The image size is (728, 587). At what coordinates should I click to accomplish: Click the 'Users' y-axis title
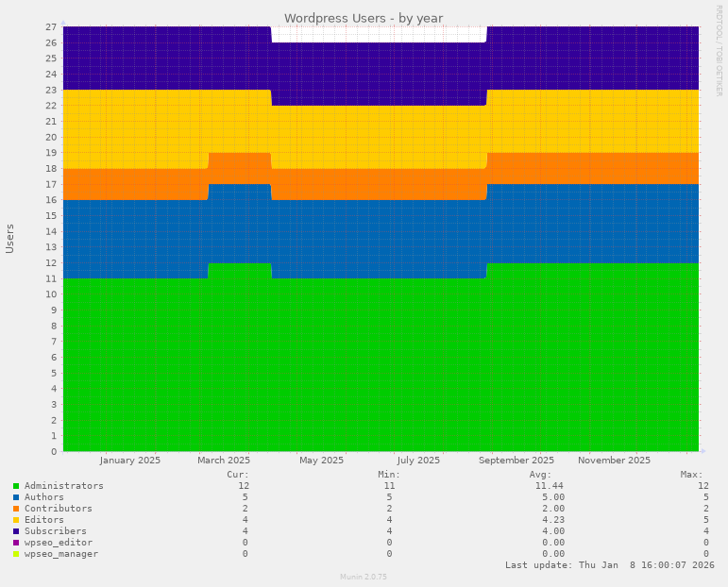(9, 239)
